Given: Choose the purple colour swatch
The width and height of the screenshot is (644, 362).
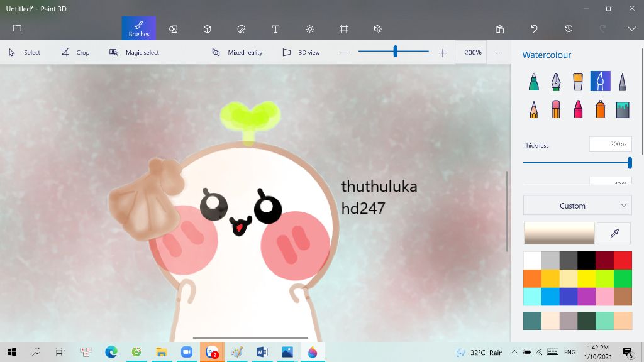Looking at the screenshot, I should 587,297.
